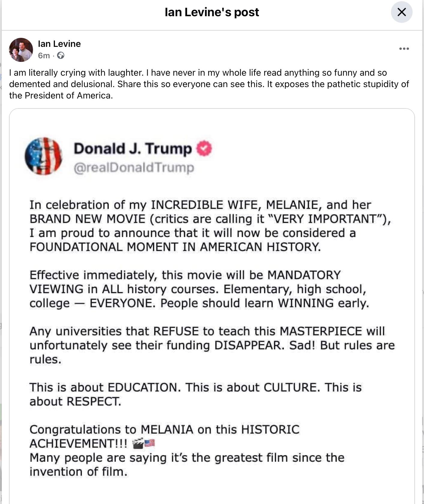Image resolution: width=424 pixels, height=504 pixels.
Task: Click the American flag emoji in screenshot
Action: click(150, 443)
